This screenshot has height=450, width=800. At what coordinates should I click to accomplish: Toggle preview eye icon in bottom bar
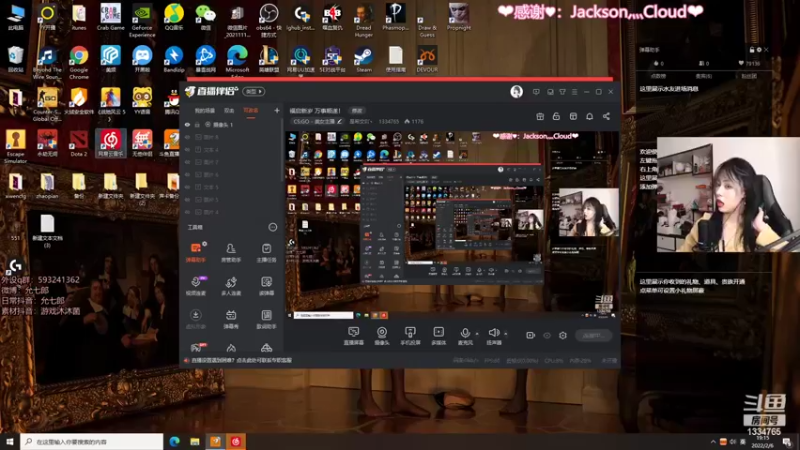(547, 335)
